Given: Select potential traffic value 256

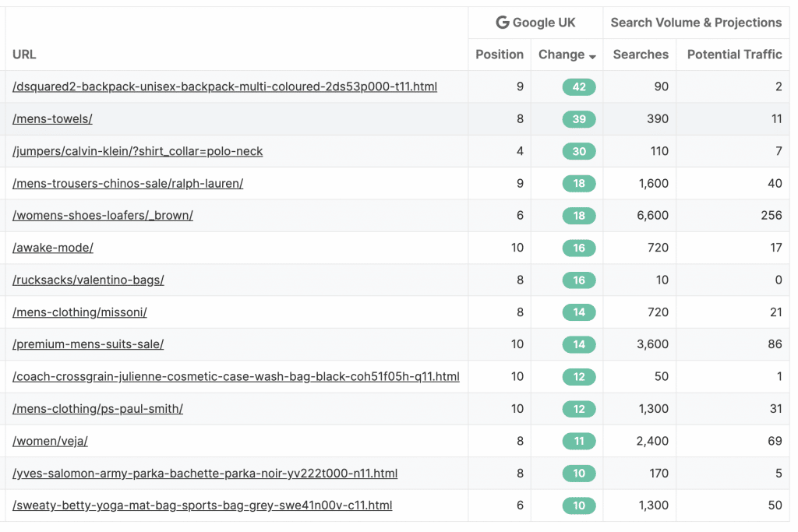Looking at the screenshot, I should click(x=772, y=216).
